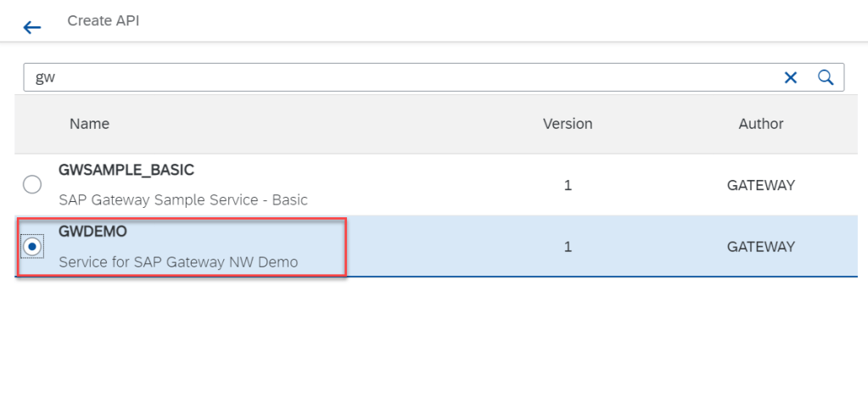Click the Author column header
The image size is (868, 409).
pos(761,124)
